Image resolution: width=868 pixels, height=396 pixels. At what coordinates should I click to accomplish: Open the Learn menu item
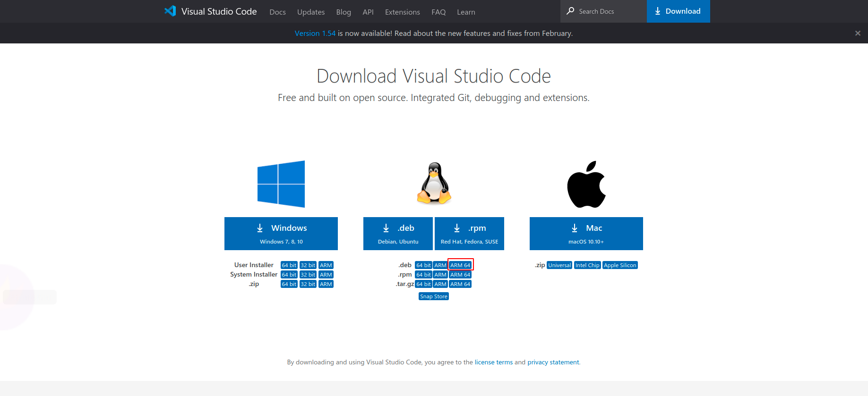(x=466, y=12)
